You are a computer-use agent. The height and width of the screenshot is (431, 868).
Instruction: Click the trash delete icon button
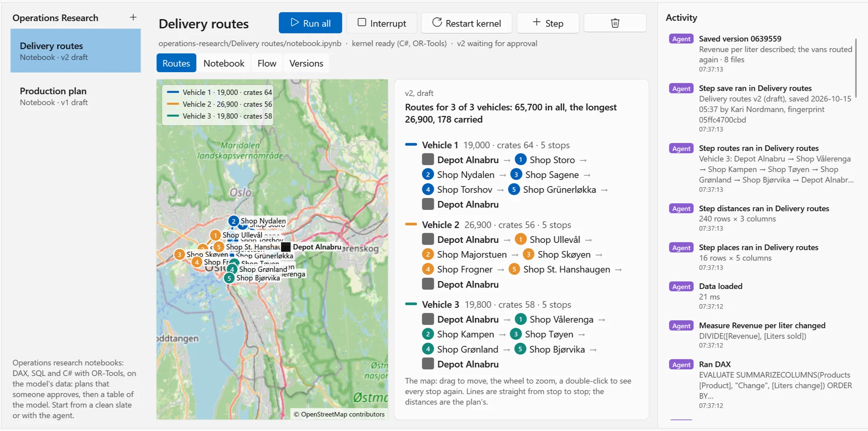615,23
